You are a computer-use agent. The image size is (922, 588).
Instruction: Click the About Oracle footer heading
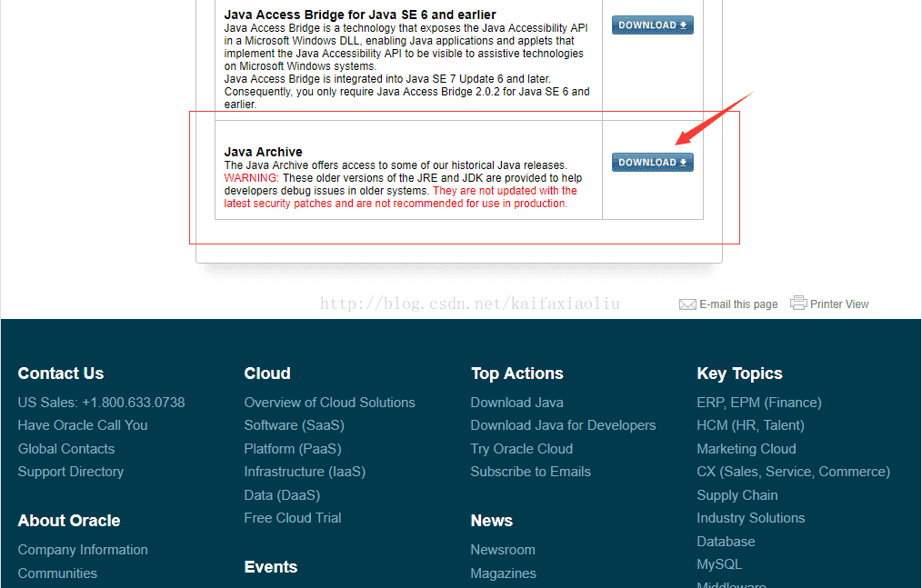click(x=69, y=521)
